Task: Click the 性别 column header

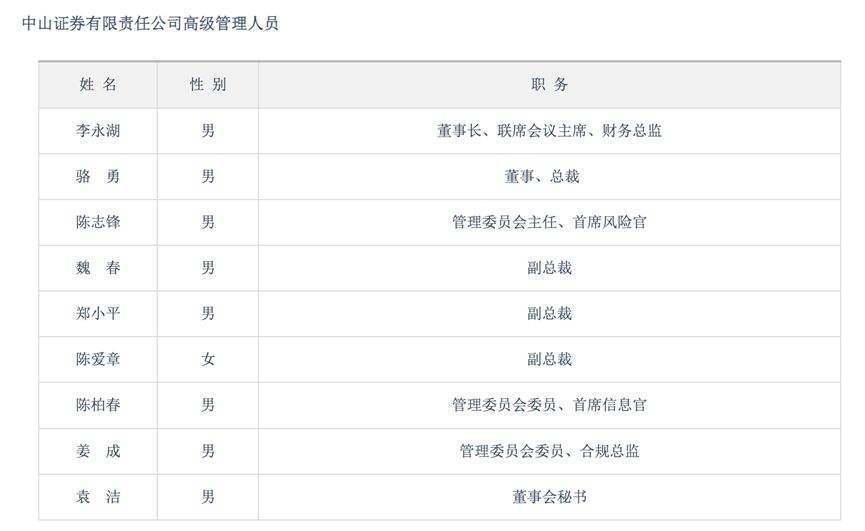Action: tap(208, 85)
